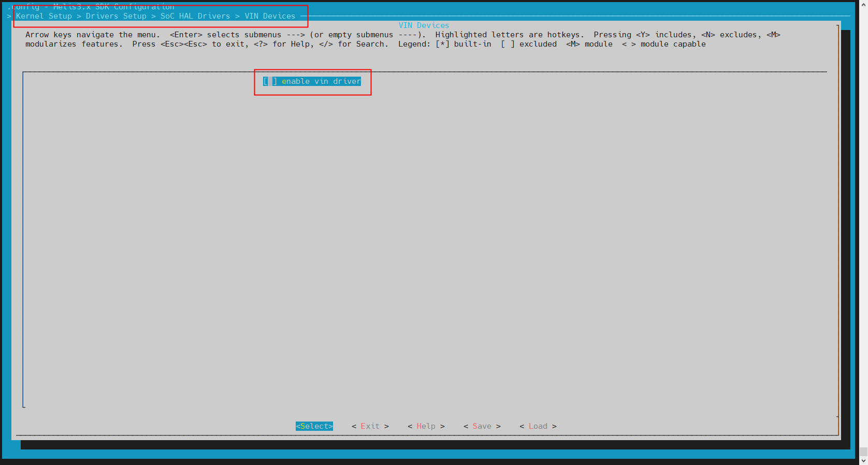Click the Exit button
Viewport: 868px width, 465px height.
(370, 426)
